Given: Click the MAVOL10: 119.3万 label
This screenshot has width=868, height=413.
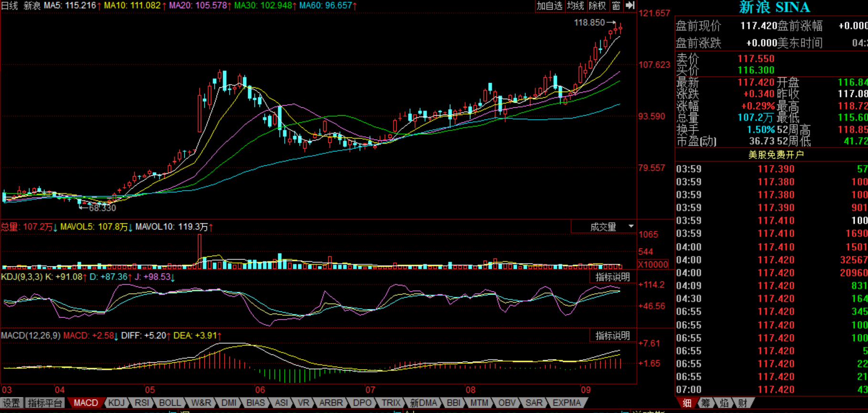Looking at the screenshot, I should pos(172,227).
